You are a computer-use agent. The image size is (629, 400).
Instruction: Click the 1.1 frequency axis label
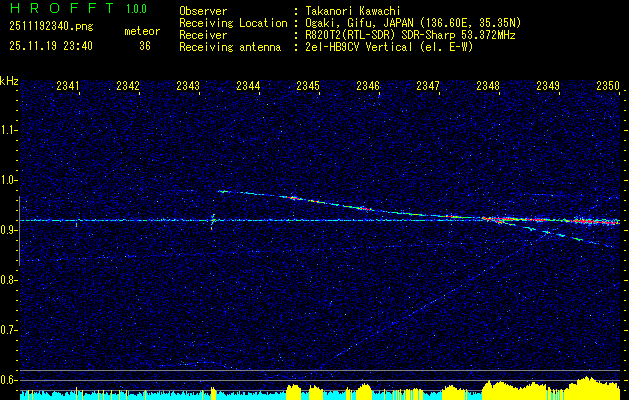(x=7, y=130)
